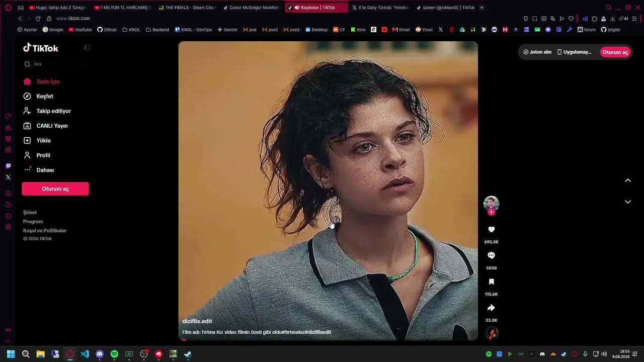Open the diziflix.edit username link
644x362 pixels.
pos(197,321)
